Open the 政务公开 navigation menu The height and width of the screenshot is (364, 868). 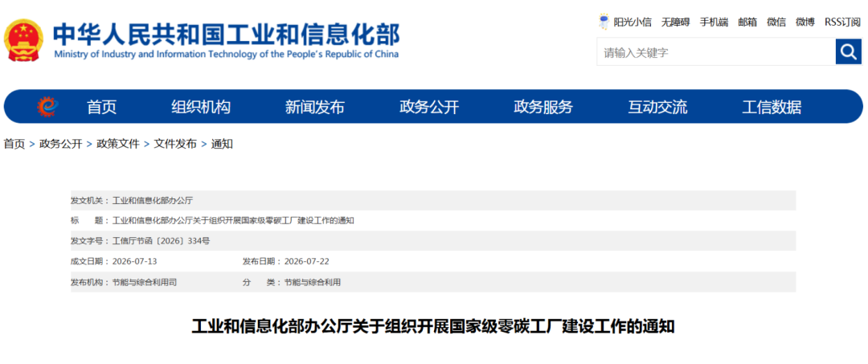(429, 107)
